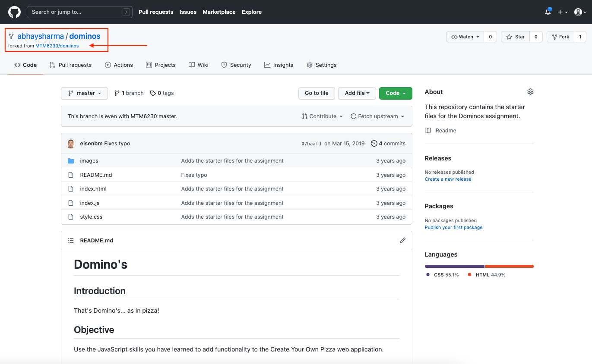The height and width of the screenshot is (364, 592).
Task: Open the create new plus menu
Action: tap(563, 12)
